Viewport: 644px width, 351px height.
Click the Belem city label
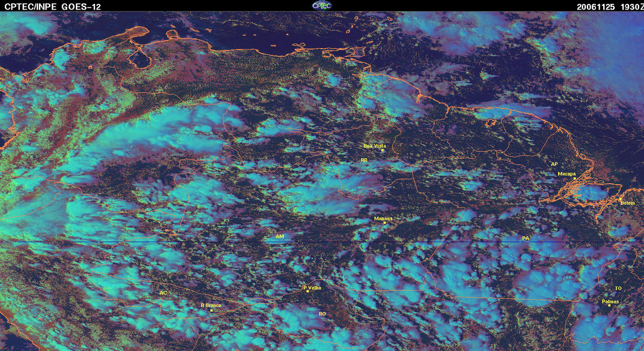click(x=628, y=203)
